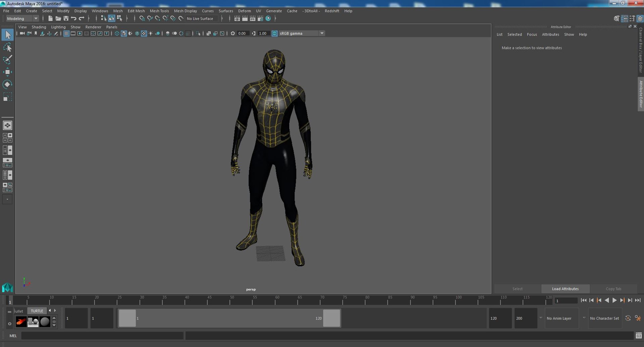The image size is (644, 347).
Task: Toggle textured display in viewport
Action: click(144, 33)
